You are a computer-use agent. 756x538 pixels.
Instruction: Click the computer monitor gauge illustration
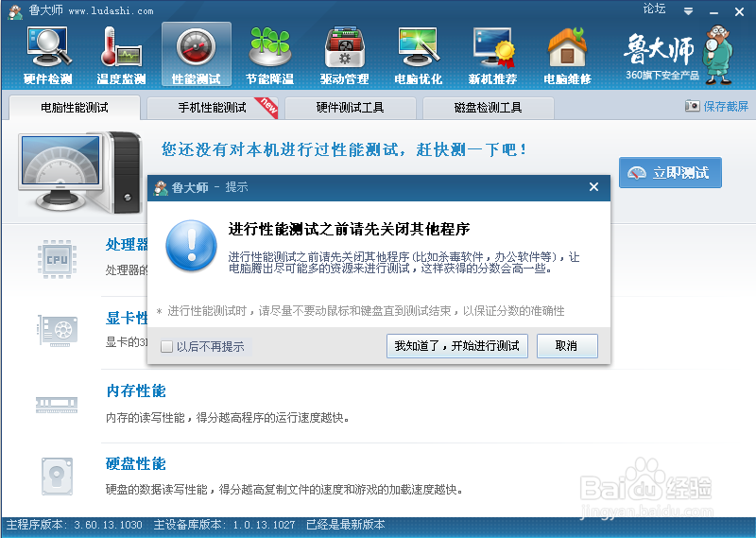tap(81, 172)
